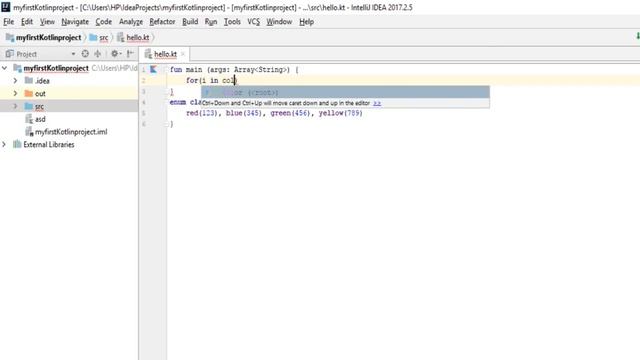Select the color (<root>) completion suggestion

(x=345, y=92)
